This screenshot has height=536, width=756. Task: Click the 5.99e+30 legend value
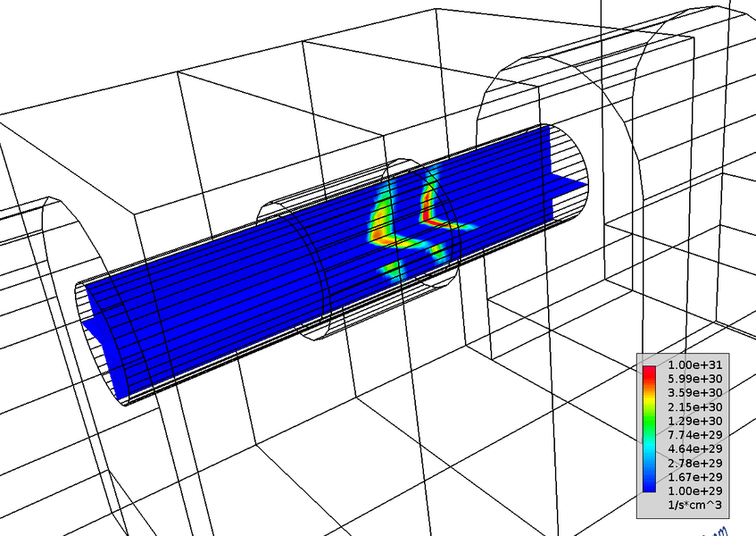pyautogui.click(x=694, y=379)
